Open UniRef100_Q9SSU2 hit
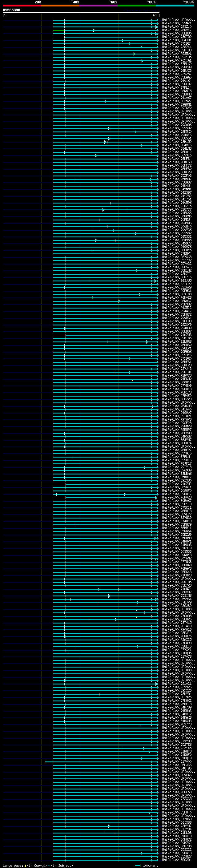 click(x=177, y=128)
